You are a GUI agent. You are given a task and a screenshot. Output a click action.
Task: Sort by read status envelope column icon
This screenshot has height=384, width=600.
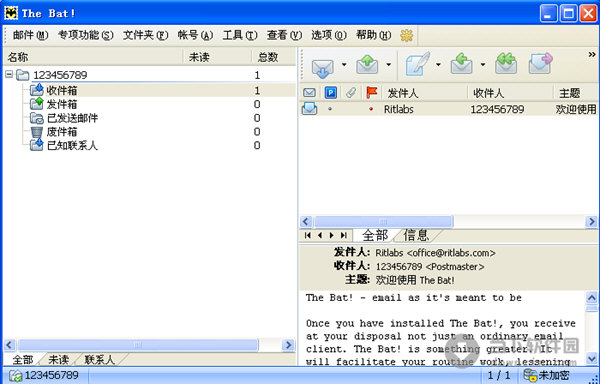click(309, 93)
